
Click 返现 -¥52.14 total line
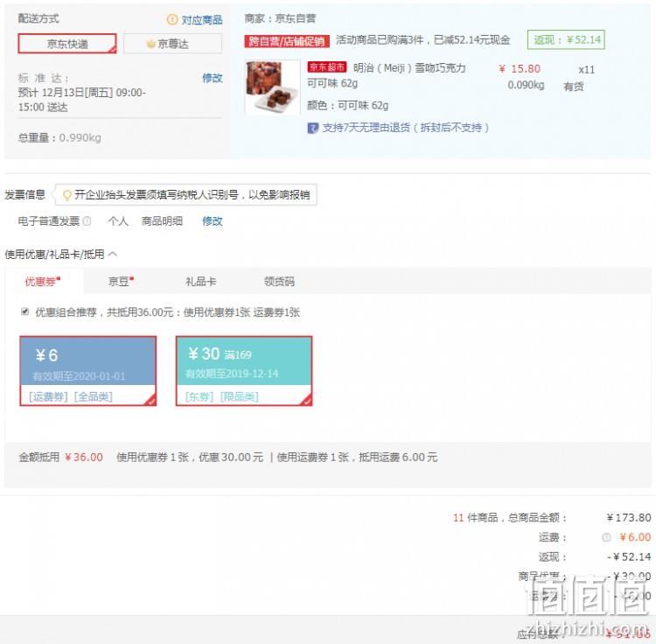pyautogui.click(x=594, y=557)
